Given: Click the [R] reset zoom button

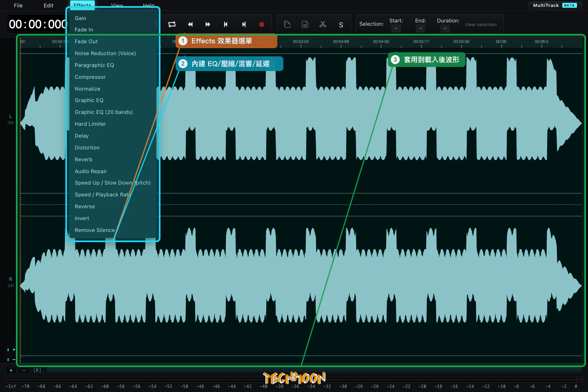Looking at the screenshot, I should (x=37, y=370).
